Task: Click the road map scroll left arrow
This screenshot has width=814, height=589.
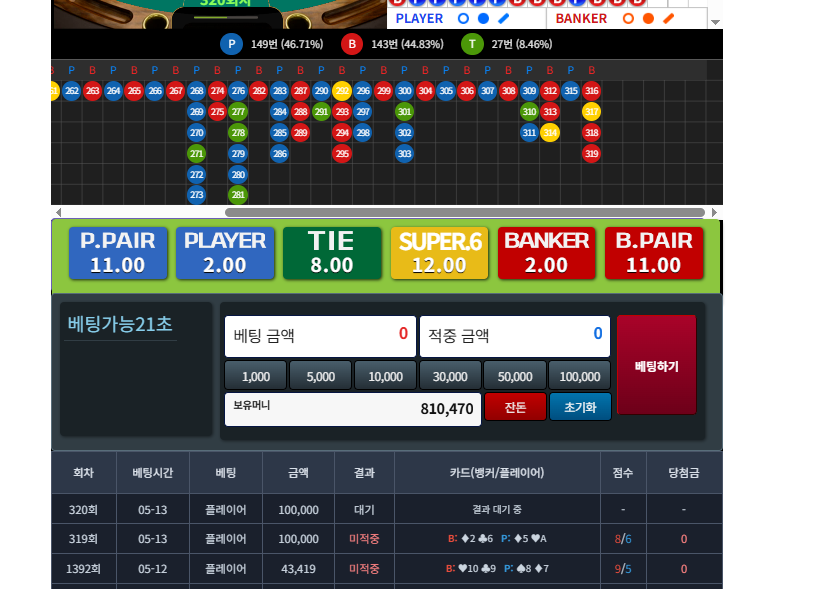Action: coord(58,212)
